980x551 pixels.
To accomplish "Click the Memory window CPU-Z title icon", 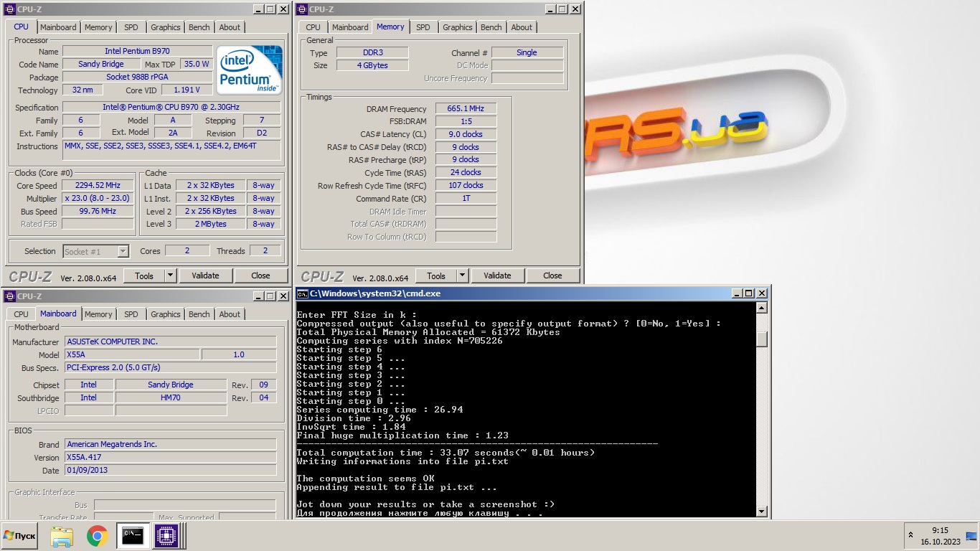I will (x=302, y=9).
